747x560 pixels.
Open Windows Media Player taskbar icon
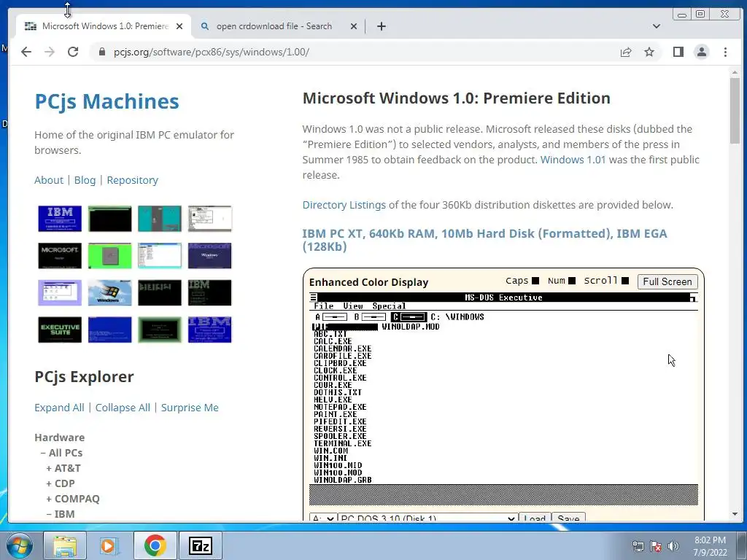pos(109,545)
